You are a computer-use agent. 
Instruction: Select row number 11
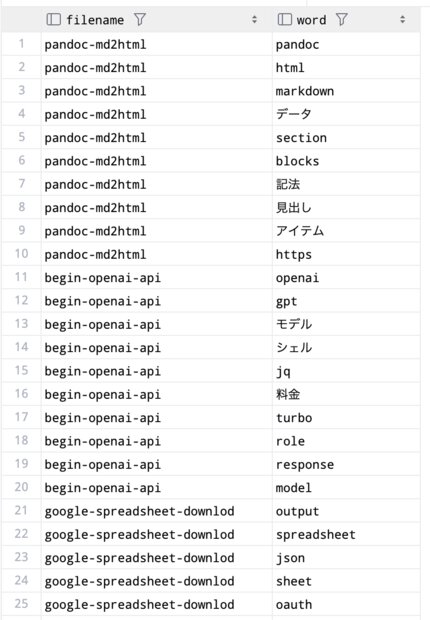[21, 277]
